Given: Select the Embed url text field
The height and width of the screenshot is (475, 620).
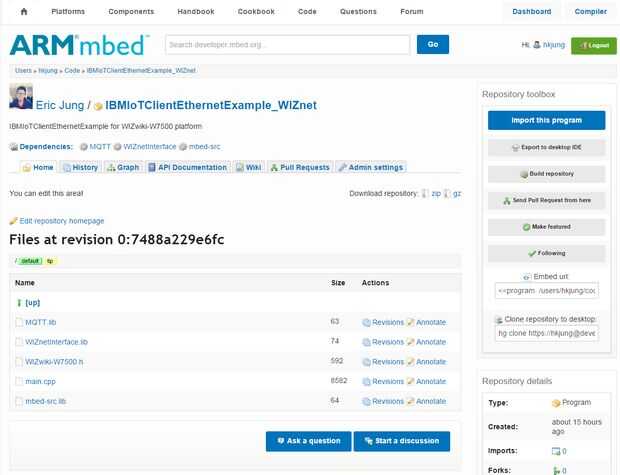Looking at the screenshot, I should click(x=546, y=291).
